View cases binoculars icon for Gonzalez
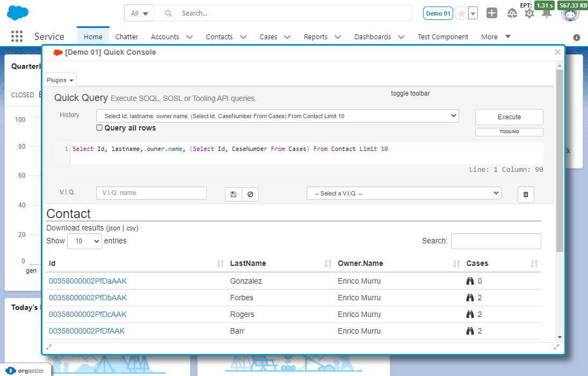Viewport: 588px width, 376px height. [470, 281]
